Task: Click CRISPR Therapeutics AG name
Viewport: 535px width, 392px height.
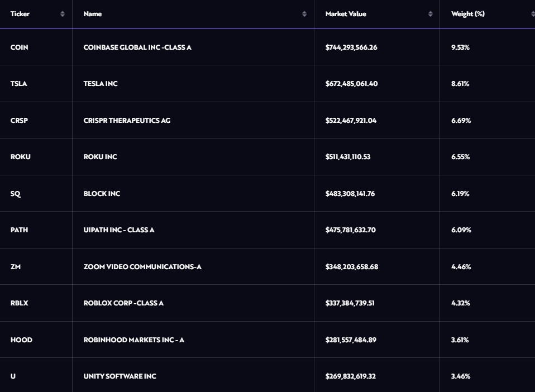Action: tap(127, 121)
